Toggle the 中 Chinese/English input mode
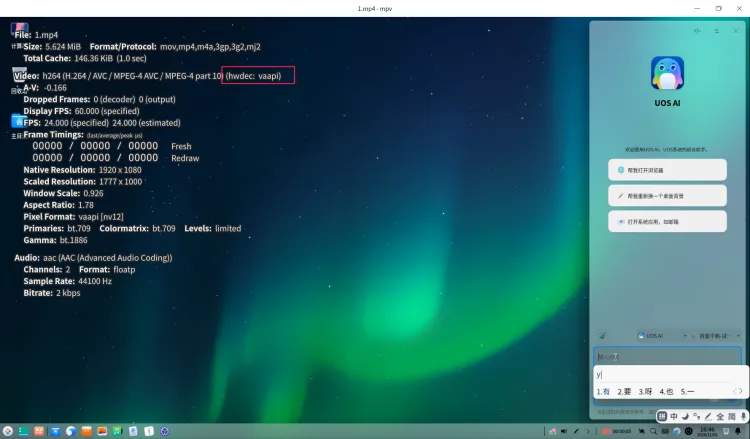Image resolution: width=750 pixels, height=439 pixels. tap(674, 417)
